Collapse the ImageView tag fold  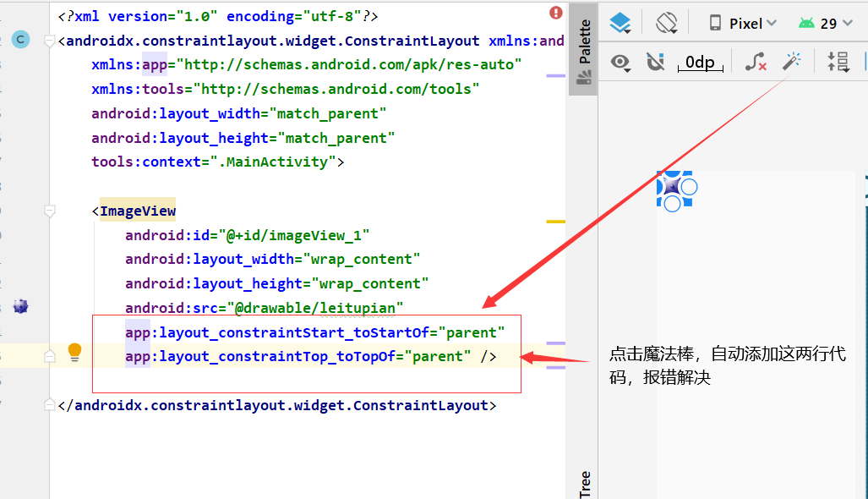pyautogui.click(x=49, y=211)
